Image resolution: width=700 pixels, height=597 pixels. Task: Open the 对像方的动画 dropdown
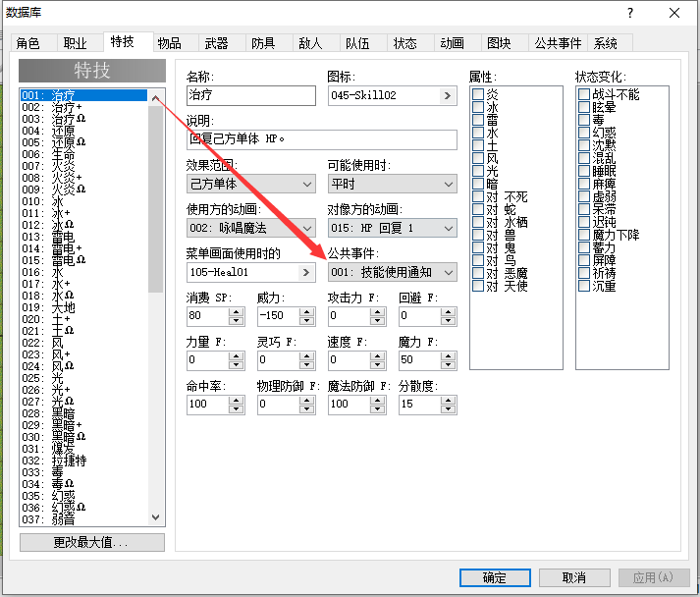point(393,228)
